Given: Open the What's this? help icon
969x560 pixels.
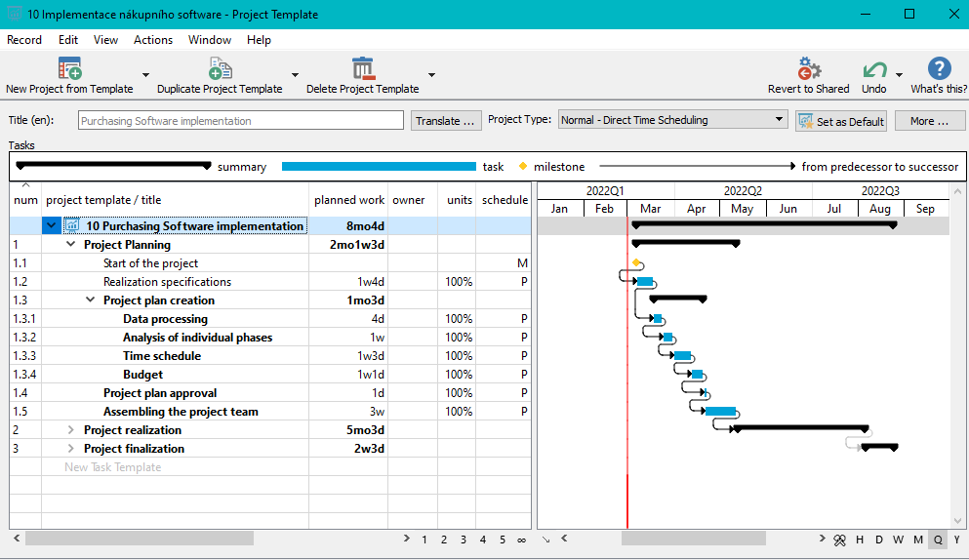Looking at the screenshot, I should [939, 68].
